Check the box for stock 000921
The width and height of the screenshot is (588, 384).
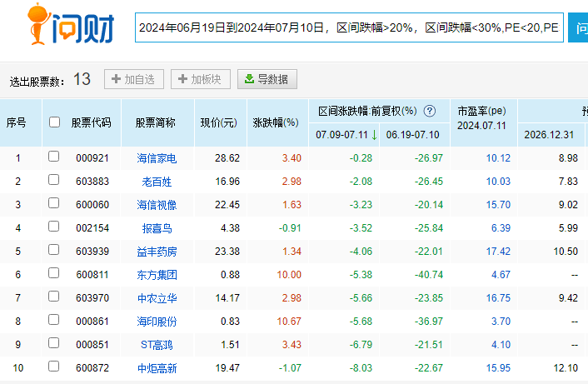(x=53, y=157)
